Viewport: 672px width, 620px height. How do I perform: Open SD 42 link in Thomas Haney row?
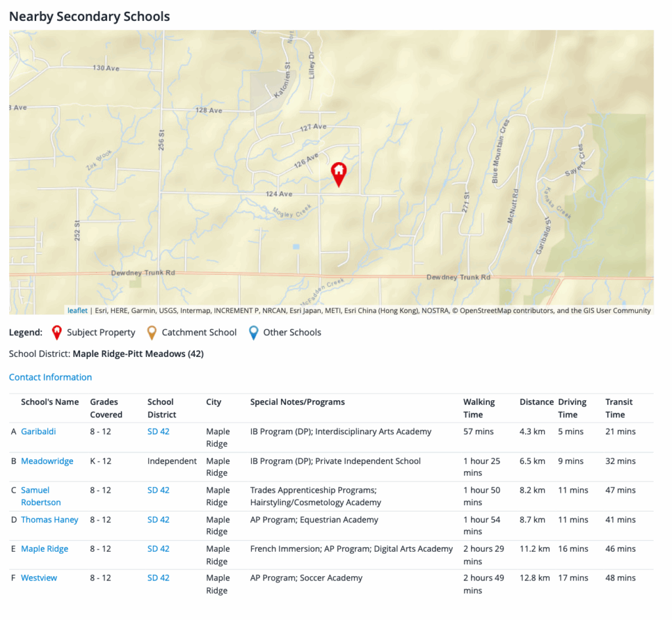point(158,520)
